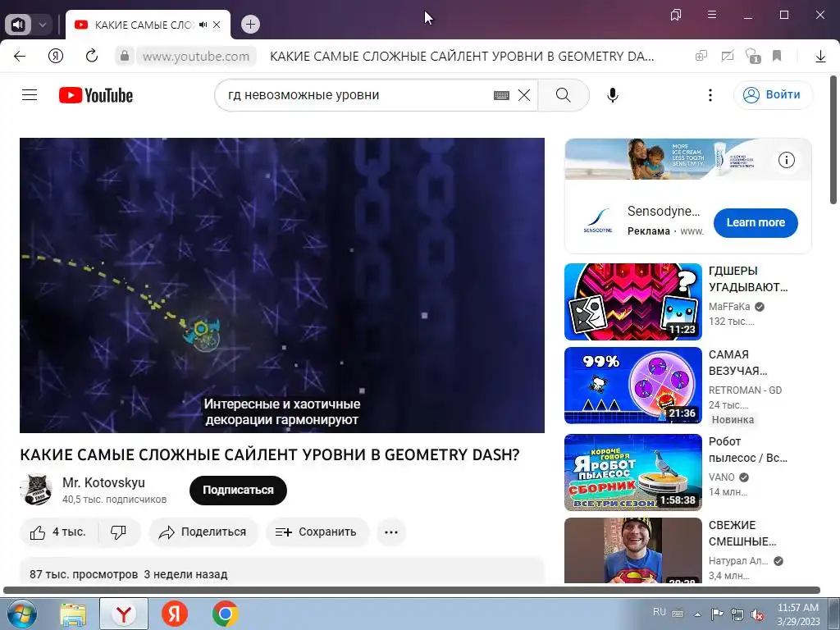The height and width of the screenshot is (630, 840).
Task: Mute the browser sound speaker icon
Action: pos(18,25)
